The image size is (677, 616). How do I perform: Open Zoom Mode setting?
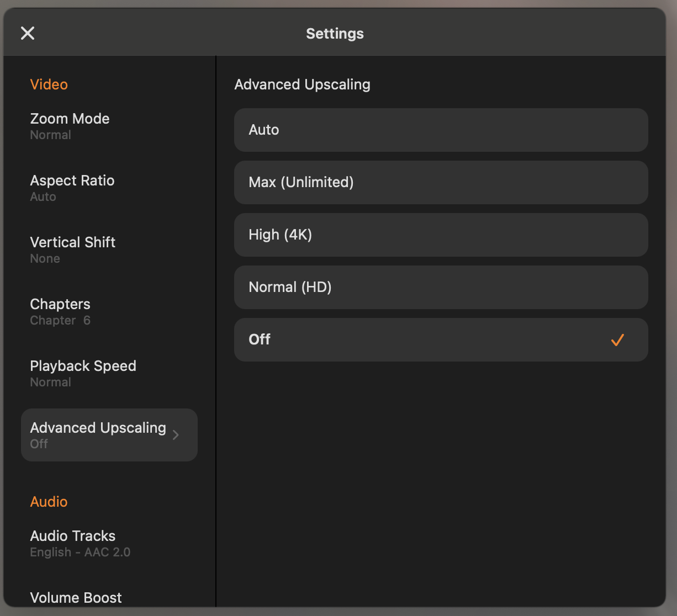point(70,126)
